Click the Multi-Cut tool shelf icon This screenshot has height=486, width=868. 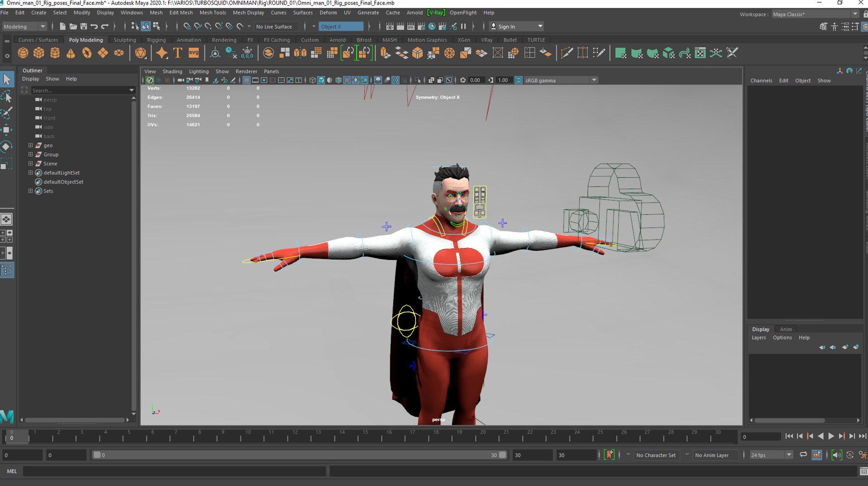566,53
